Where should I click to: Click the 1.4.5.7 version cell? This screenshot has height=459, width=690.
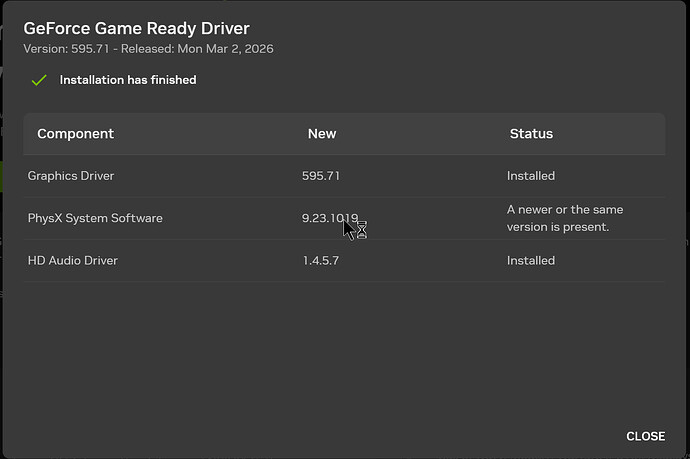[x=322, y=260]
